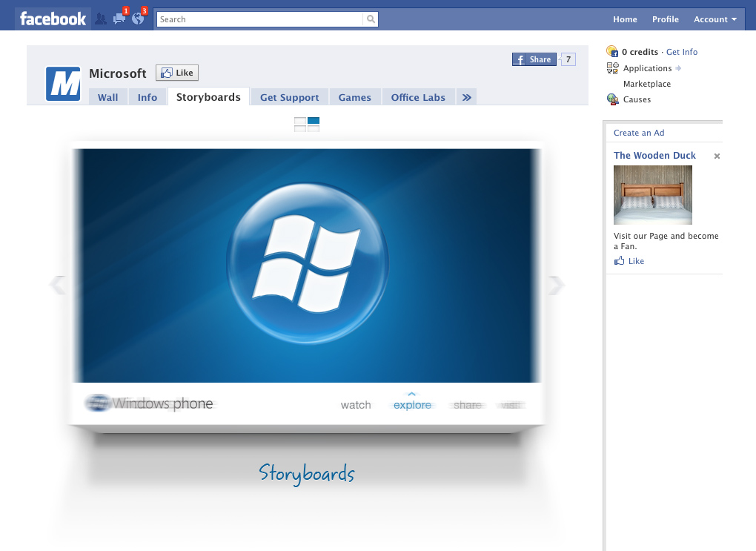The image size is (756, 551).
Task: Open Profile in top bar
Action: pos(666,19)
